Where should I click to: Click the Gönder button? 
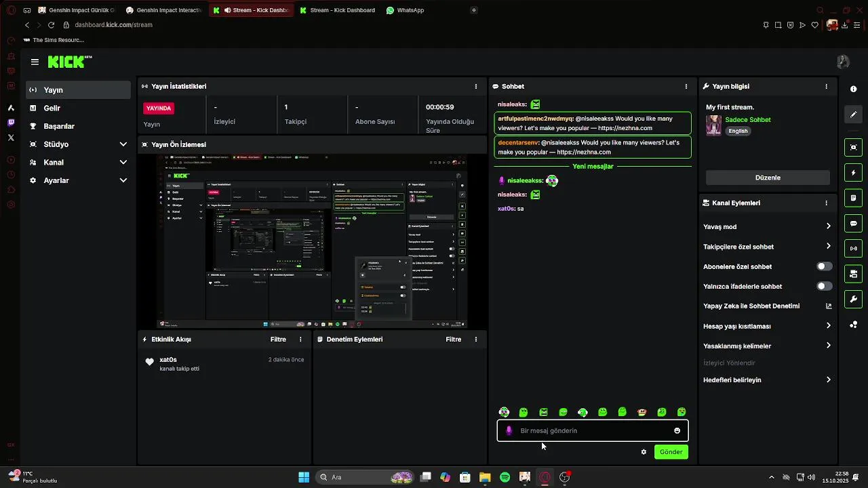point(671,452)
